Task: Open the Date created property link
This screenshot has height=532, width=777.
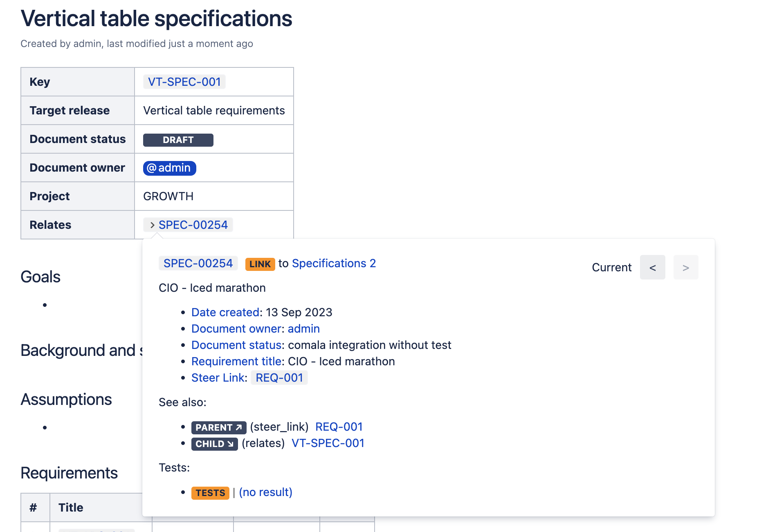Action: 225,313
